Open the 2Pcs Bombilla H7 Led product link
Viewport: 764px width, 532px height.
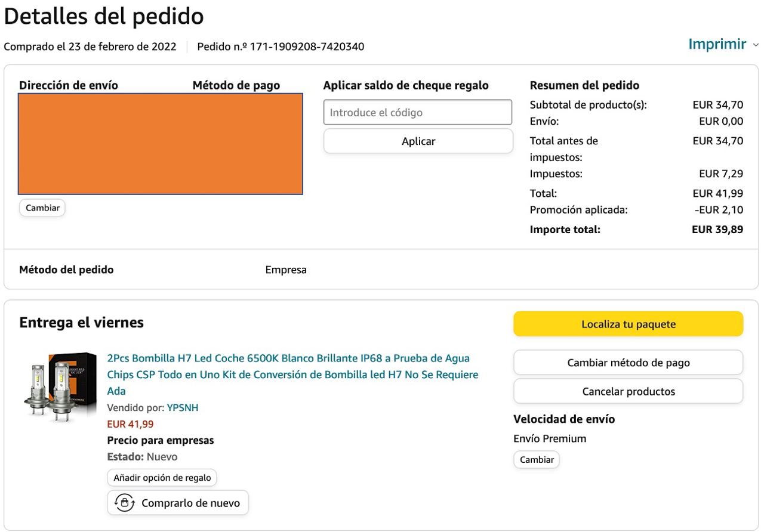click(x=292, y=374)
